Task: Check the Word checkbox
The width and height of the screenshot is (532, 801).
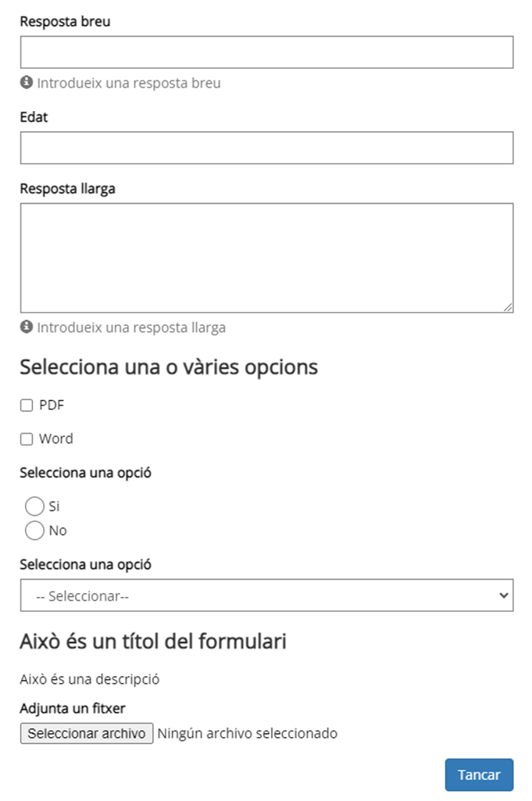Action: tap(26, 438)
